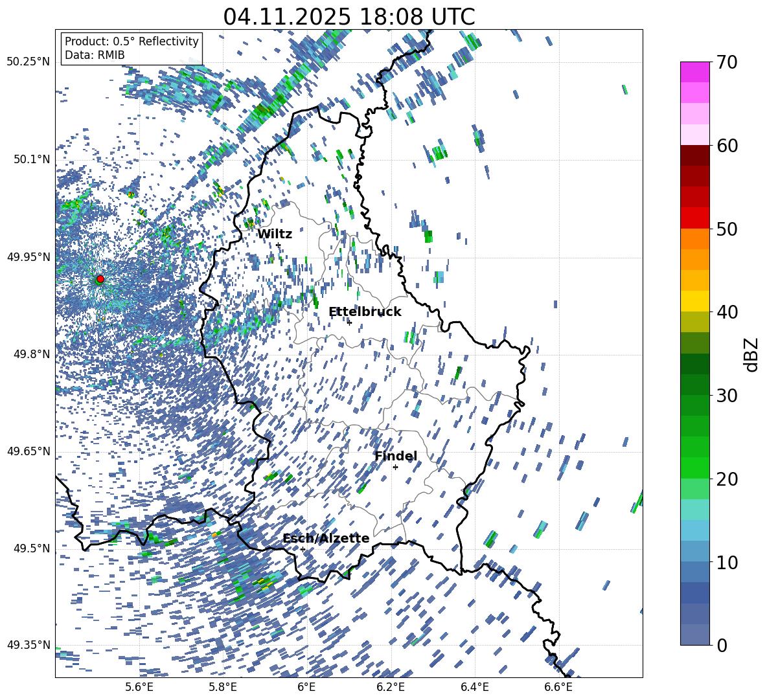The width and height of the screenshot is (767, 700).
Task: Pick the bright magenta swatch at colorbar top
Action: point(695,72)
